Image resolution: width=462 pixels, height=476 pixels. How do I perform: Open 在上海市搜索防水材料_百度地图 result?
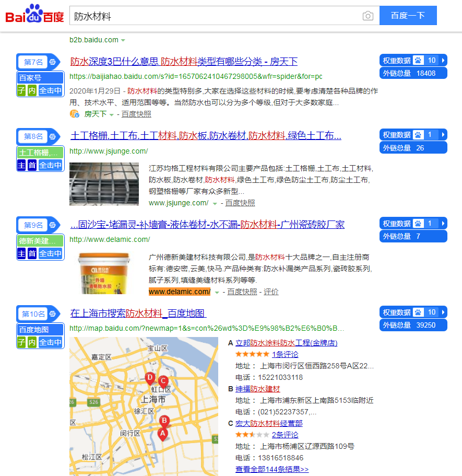138,314
